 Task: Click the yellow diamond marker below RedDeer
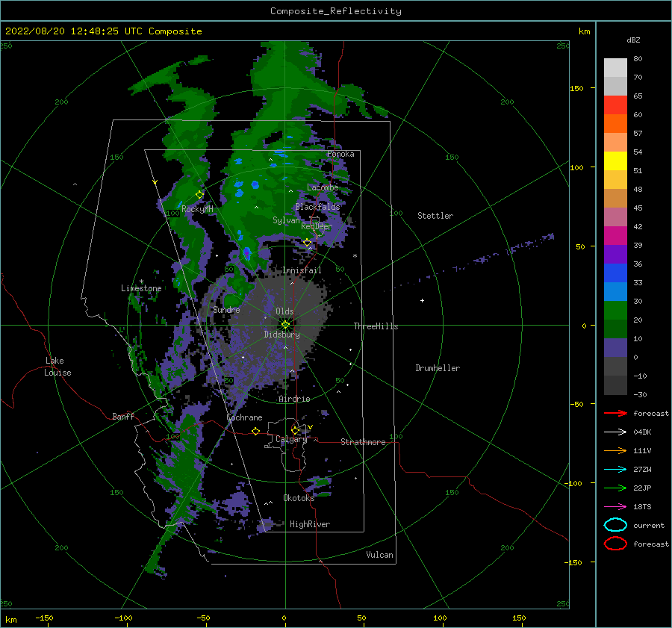(308, 243)
